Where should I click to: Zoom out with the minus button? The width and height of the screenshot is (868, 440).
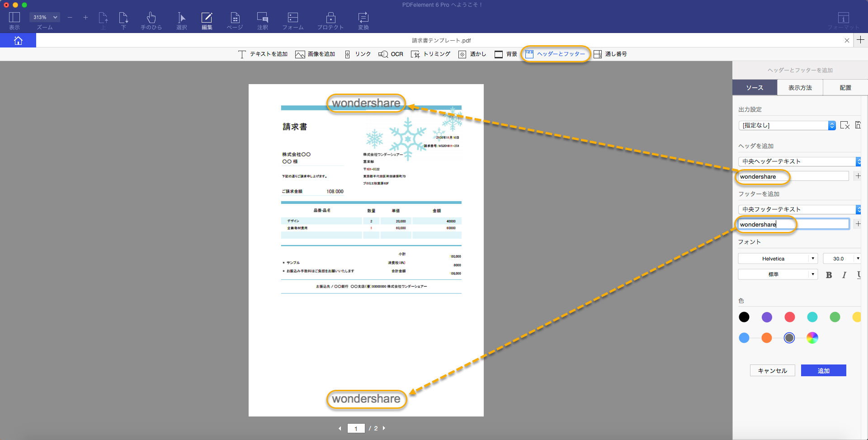pos(70,17)
